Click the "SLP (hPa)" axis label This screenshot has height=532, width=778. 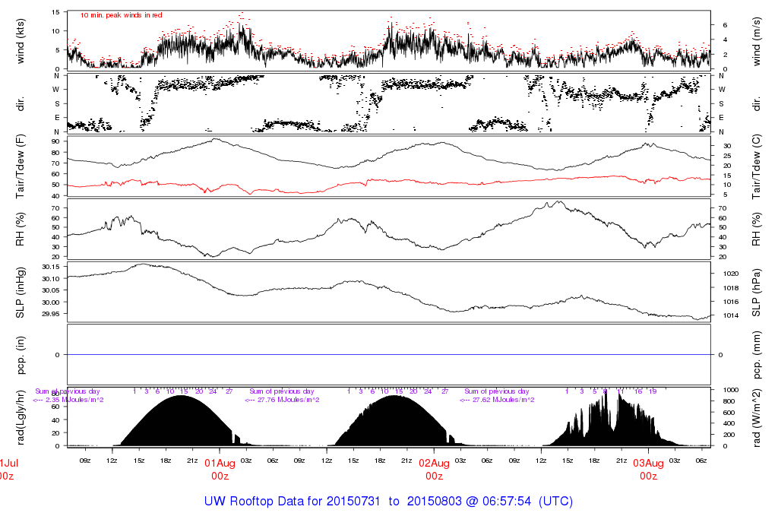tap(756, 293)
